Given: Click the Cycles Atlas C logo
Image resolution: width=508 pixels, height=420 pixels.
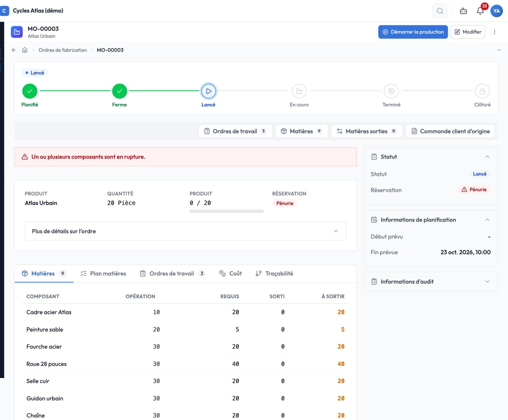Looking at the screenshot, I should click(4, 11).
